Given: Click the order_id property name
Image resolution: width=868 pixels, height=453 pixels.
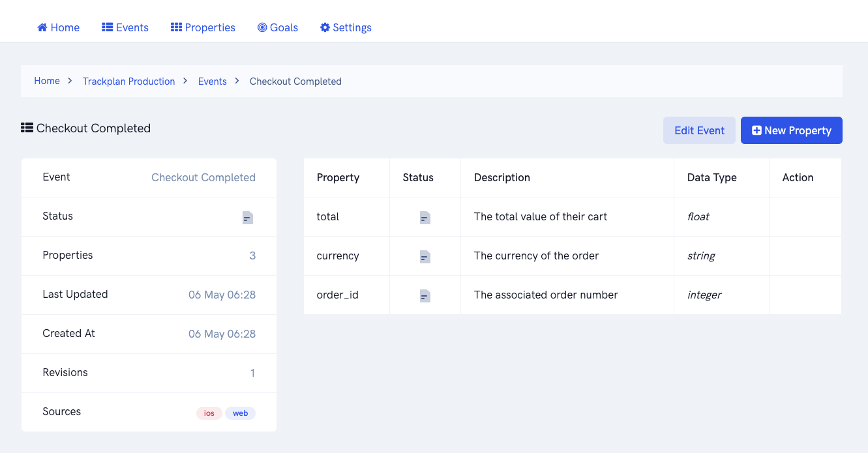Looking at the screenshot, I should (x=337, y=295).
